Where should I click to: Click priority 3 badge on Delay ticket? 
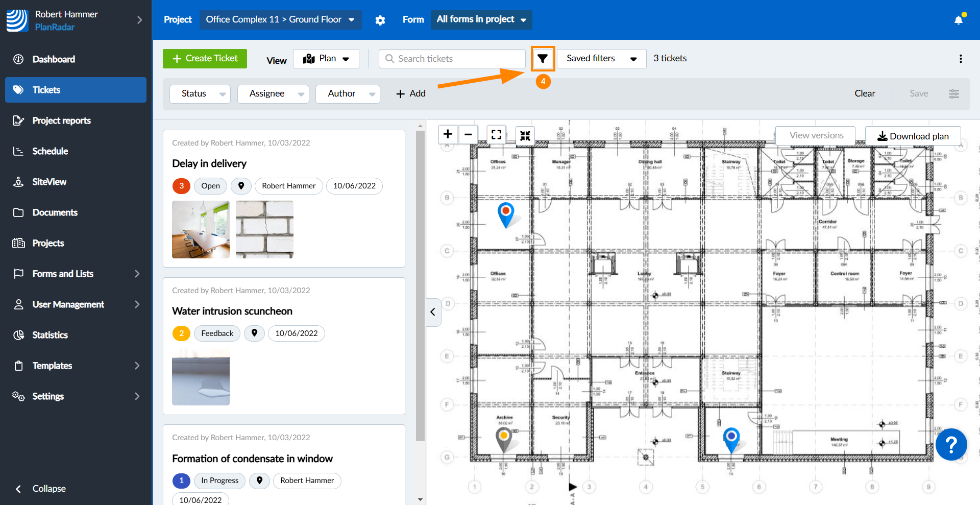pyautogui.click(x=181, y=186)
